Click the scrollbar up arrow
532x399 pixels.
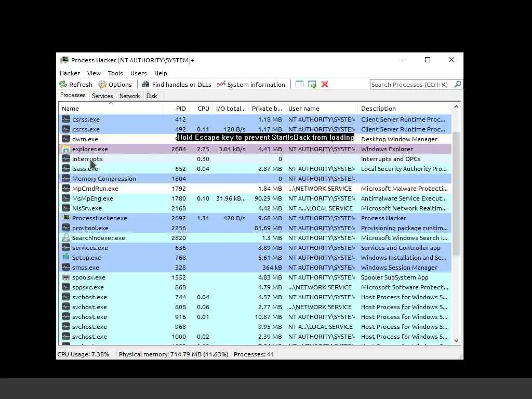pyautogui.click(x=456, y=107)
